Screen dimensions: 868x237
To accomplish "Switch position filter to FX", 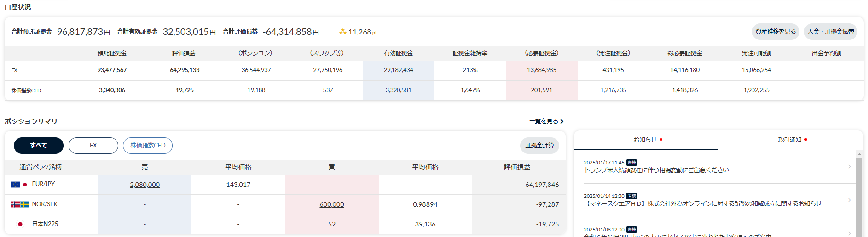I will coord(93,146).
